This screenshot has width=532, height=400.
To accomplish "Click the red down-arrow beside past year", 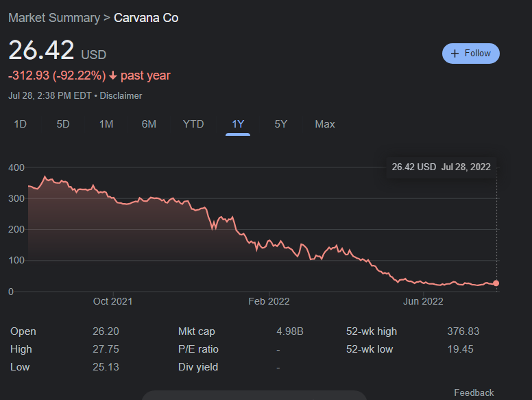I will [113, 75].
